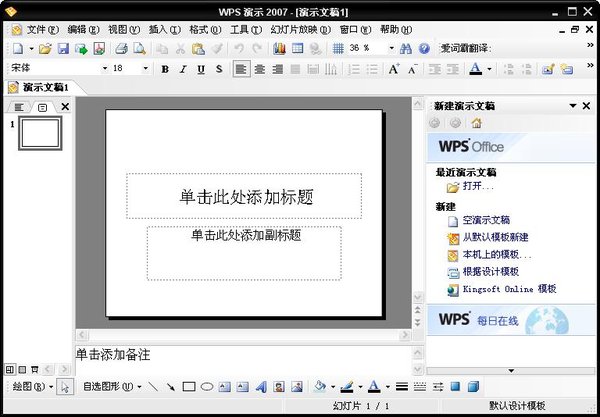
Task: Open Help with the question mark icon
Action: tap(424, 49)
